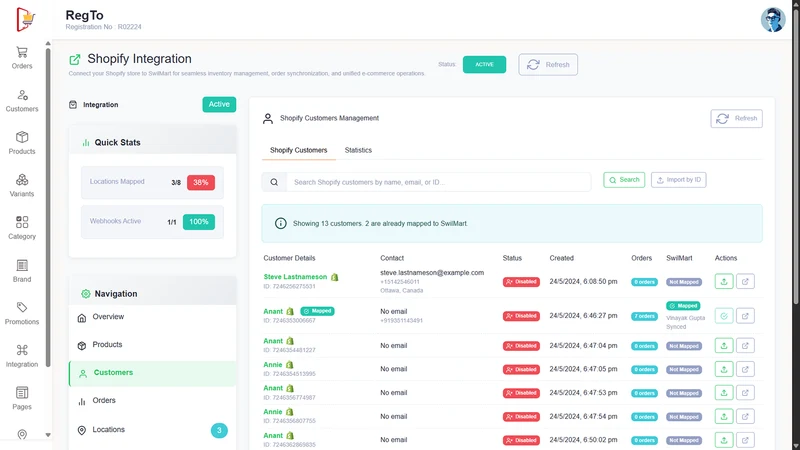Open Pages in the left sidebar
This screenshot has height=450, width=800.
tap(22, 398)
